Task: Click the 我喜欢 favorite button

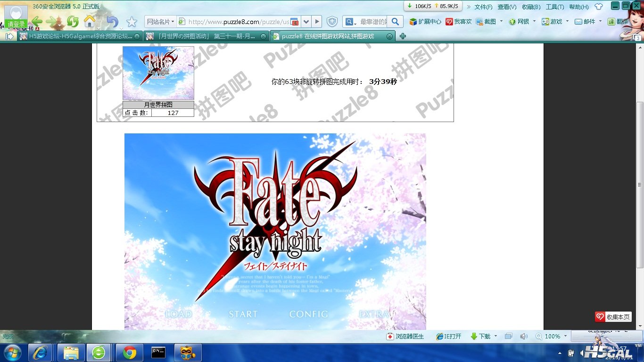Action: coord(459,22)
